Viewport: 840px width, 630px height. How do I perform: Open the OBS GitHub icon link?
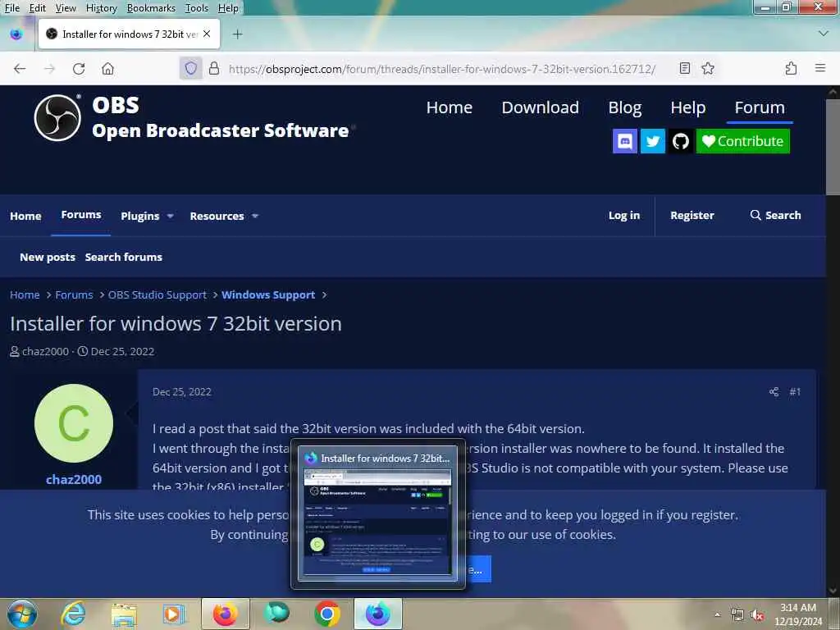point(680,141)
